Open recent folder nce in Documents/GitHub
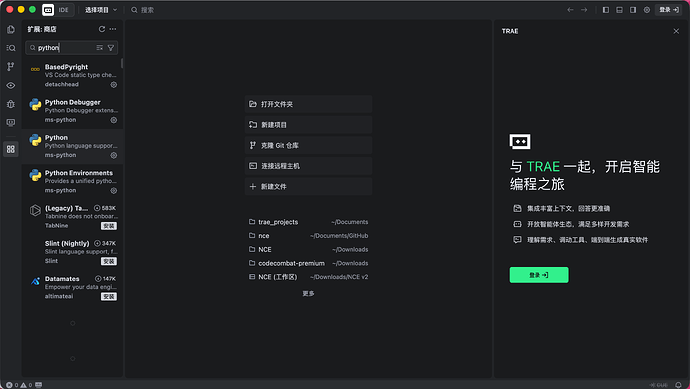Viewport: 690px width, 389px height. tap(308, 236)
